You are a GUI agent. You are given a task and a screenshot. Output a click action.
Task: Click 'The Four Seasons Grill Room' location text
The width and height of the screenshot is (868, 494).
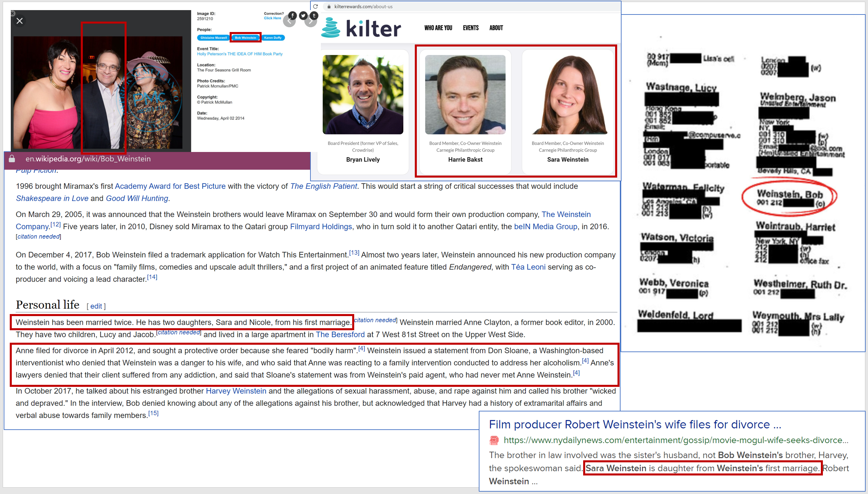(224, 70)
